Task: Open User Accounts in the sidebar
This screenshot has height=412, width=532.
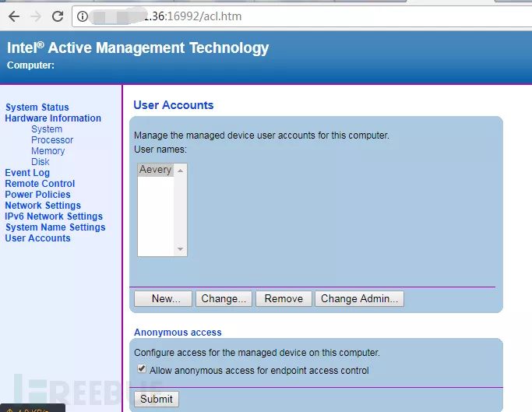Action: click(x=37, y=238)
